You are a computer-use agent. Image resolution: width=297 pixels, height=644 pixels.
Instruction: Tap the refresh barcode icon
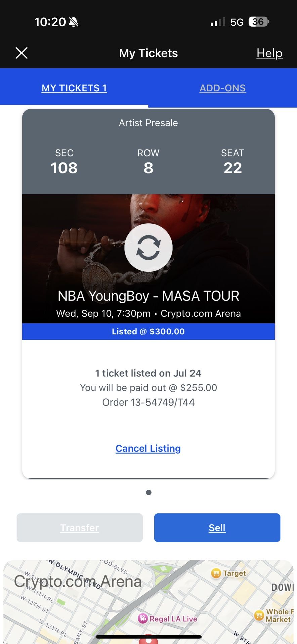coord(148,248)
